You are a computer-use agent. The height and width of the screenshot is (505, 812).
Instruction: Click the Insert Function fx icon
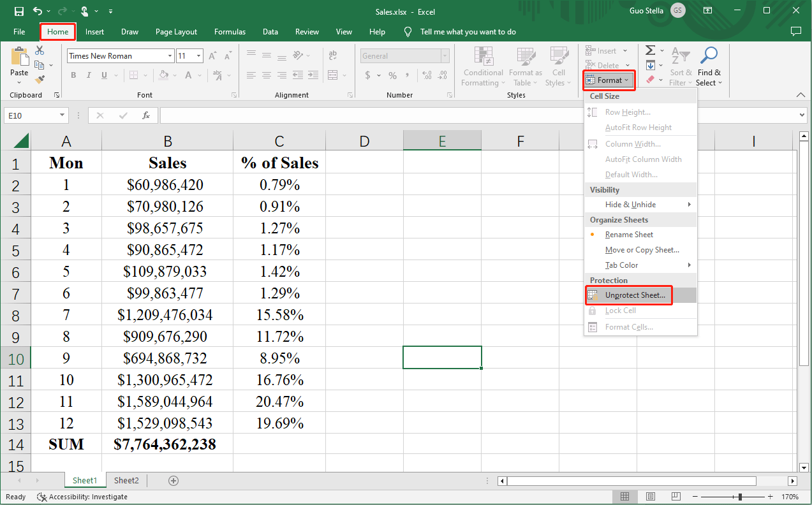coord(146,115)
